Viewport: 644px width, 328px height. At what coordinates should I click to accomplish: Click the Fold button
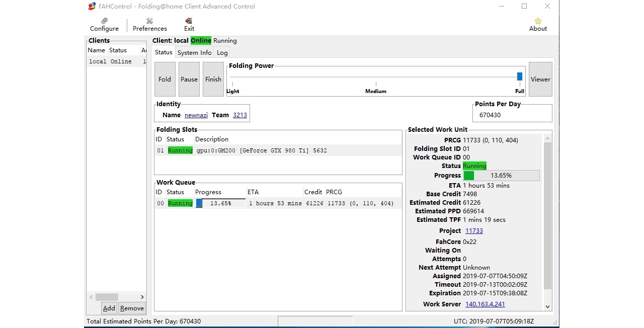click(x=165, y=79)
